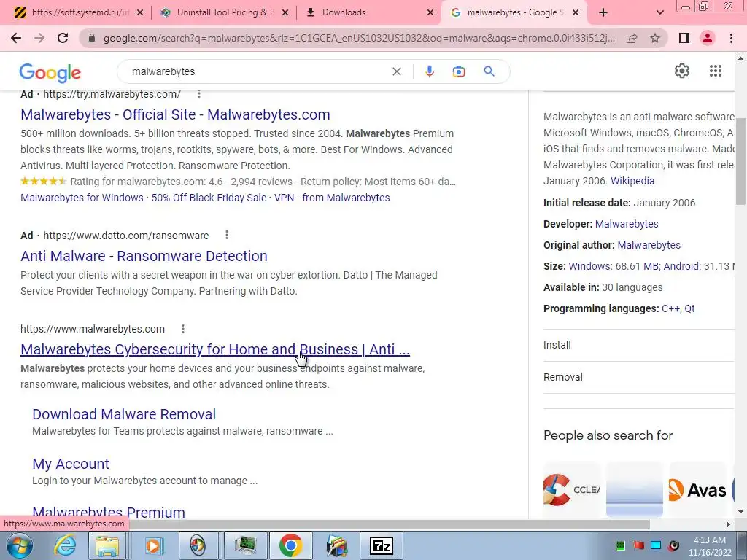Open the Qt programming language link
The height and width of the screenshot is (560, 747).
pos(689,308)
